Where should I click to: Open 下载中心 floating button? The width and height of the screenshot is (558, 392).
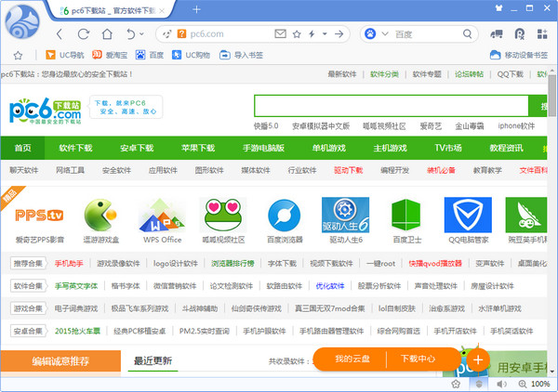click(418, 359)
